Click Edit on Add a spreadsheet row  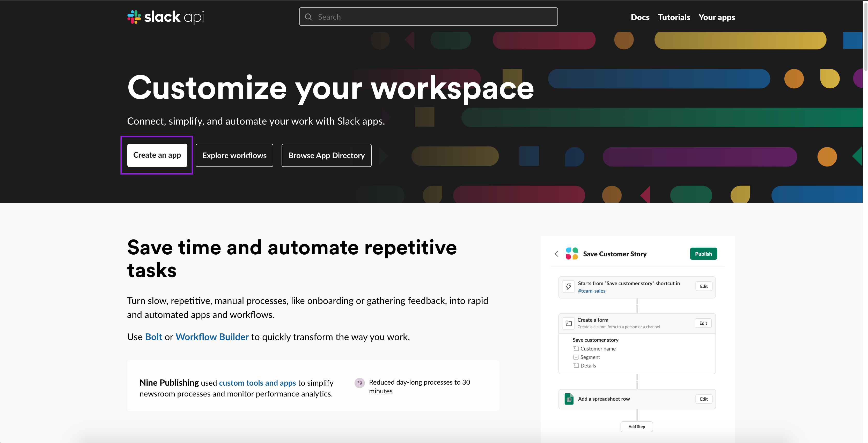704,399
